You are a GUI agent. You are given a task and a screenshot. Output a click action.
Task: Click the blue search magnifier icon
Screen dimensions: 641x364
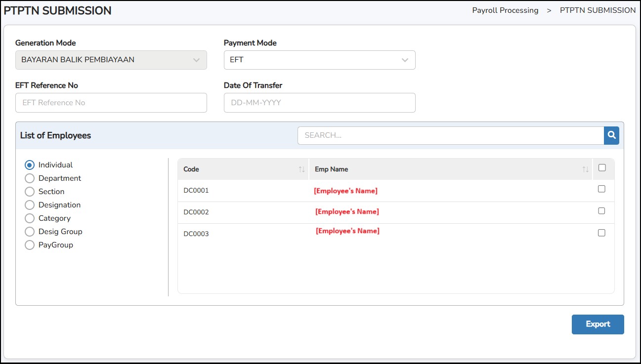[611, 135]
